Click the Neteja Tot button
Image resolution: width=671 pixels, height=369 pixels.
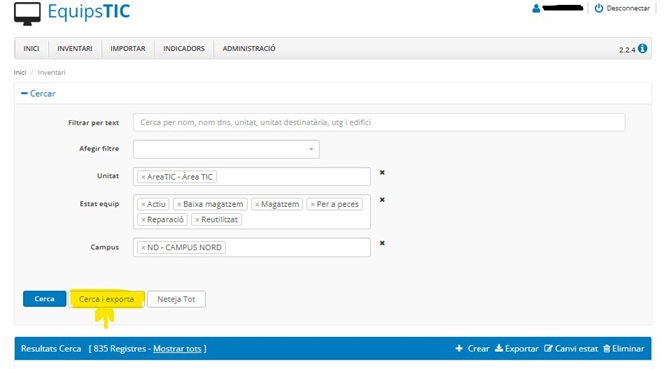coord(176,299)
